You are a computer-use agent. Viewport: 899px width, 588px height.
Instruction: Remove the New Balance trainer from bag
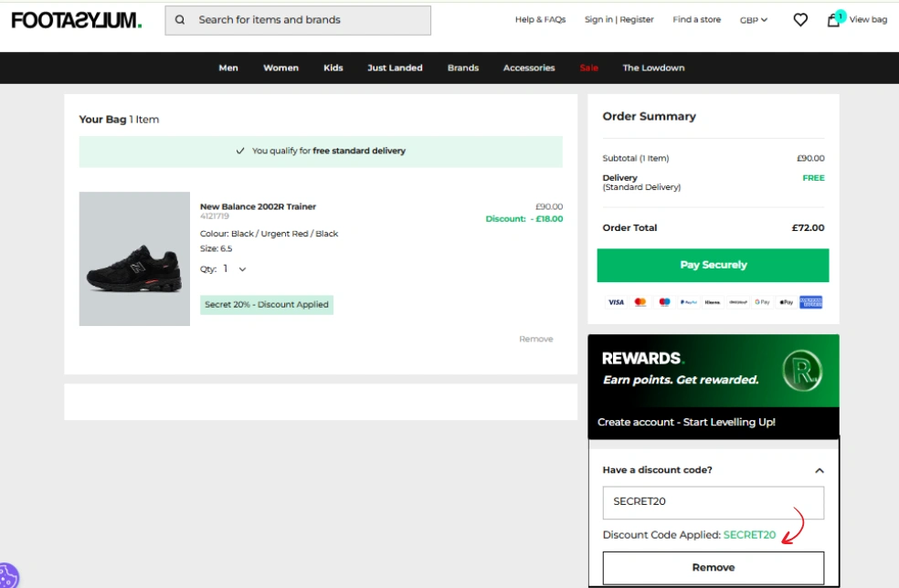(536, 340)
